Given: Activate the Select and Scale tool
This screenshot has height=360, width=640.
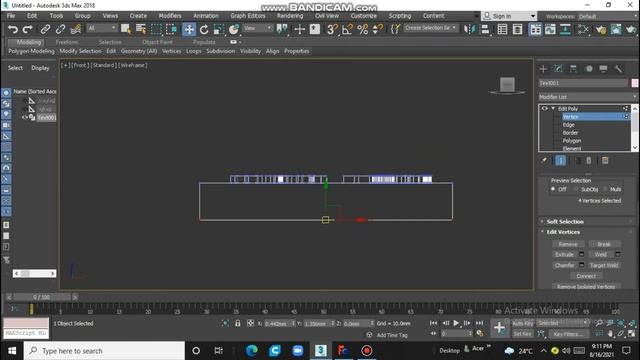Looking at the screenshot, I should coord(219,29).
